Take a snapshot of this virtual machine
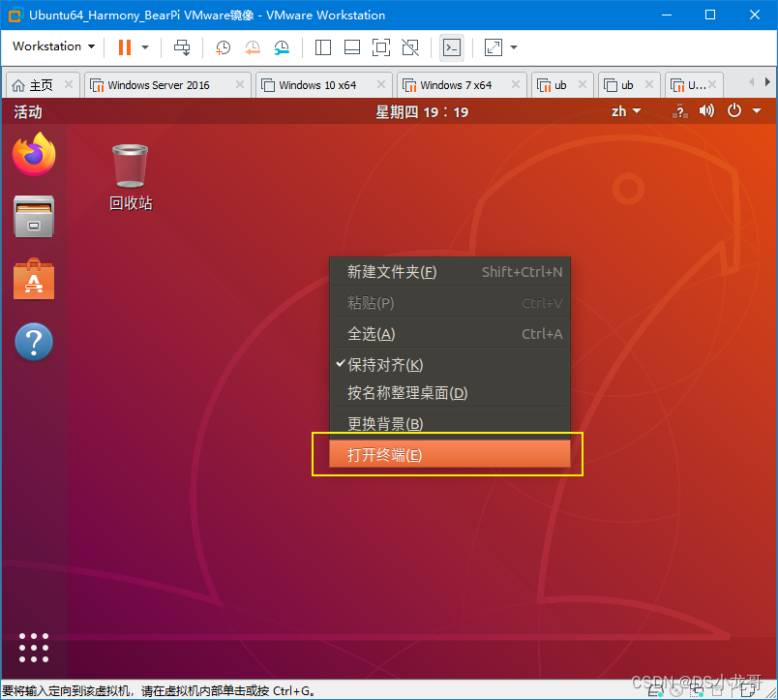778x700 pixels. coord(222,46)
